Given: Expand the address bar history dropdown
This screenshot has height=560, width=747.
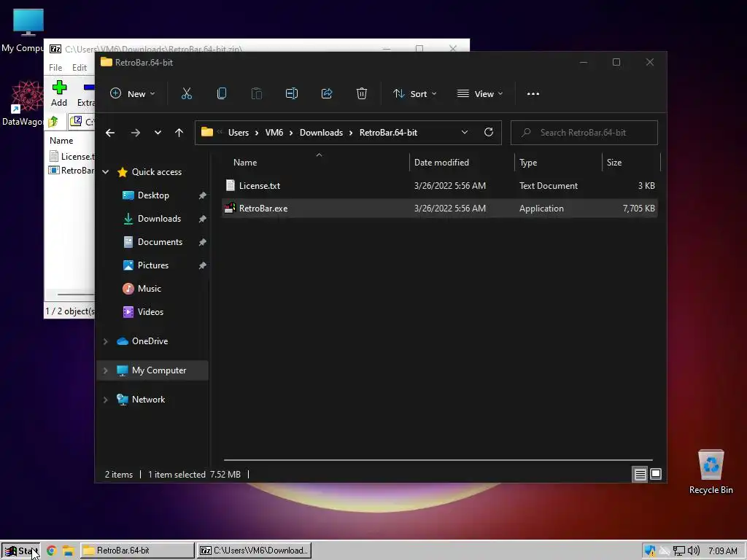Looking at the screenshot, I should click(x=465, y=133).
